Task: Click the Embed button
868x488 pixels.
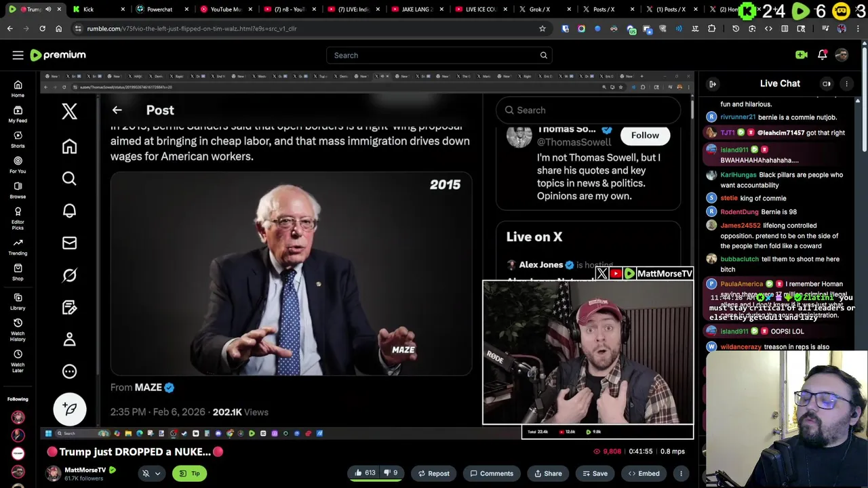Action: [x=644, y=473]
